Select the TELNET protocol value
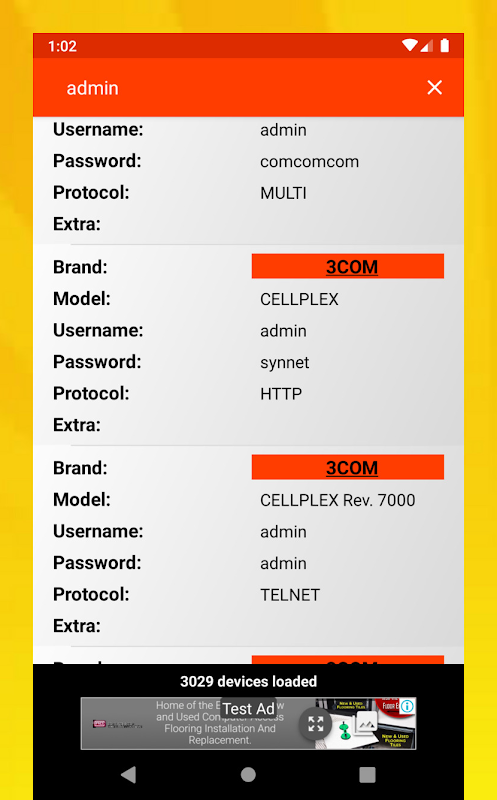The image size is (497, 800). tap(290, 595)
